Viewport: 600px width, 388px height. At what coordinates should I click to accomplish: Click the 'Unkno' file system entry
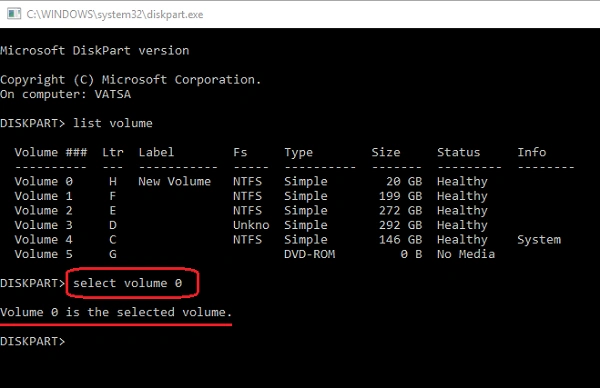(251, 225)
